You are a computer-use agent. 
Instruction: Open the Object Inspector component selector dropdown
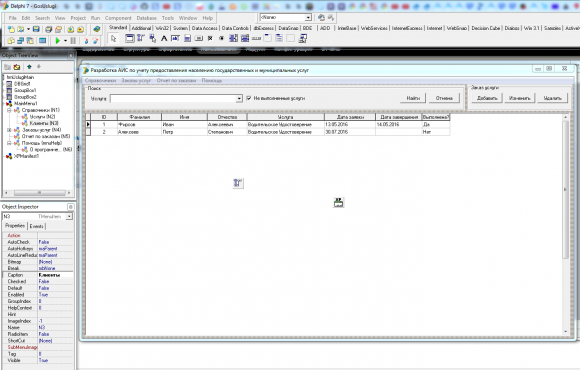[69, 216]
